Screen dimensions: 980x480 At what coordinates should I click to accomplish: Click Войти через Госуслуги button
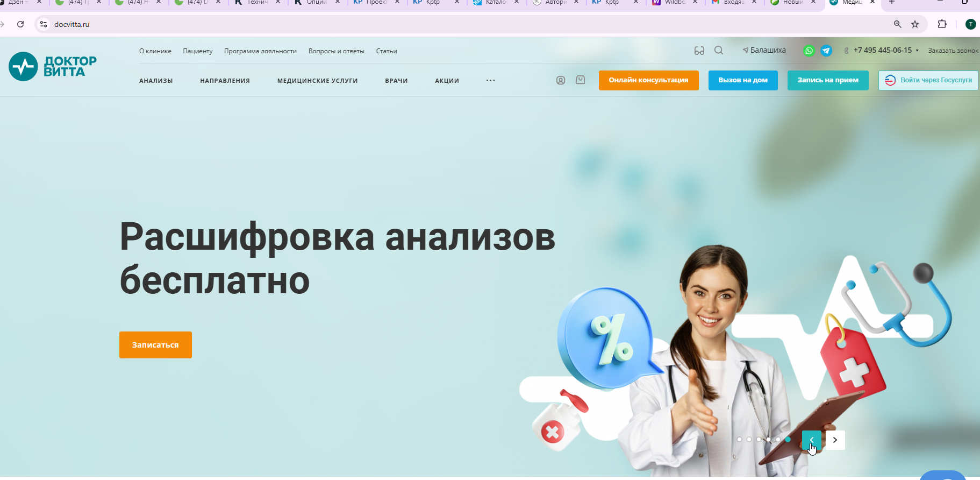coord(928,80)
